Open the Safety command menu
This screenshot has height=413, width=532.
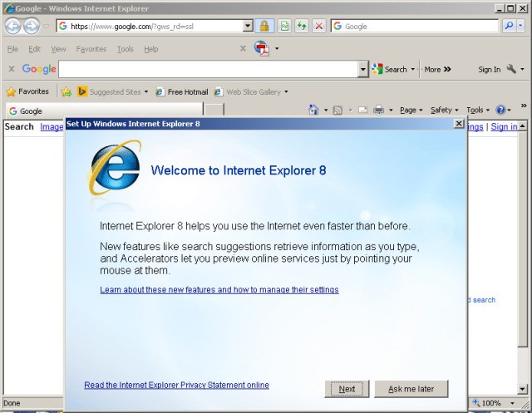click(445, 110)
